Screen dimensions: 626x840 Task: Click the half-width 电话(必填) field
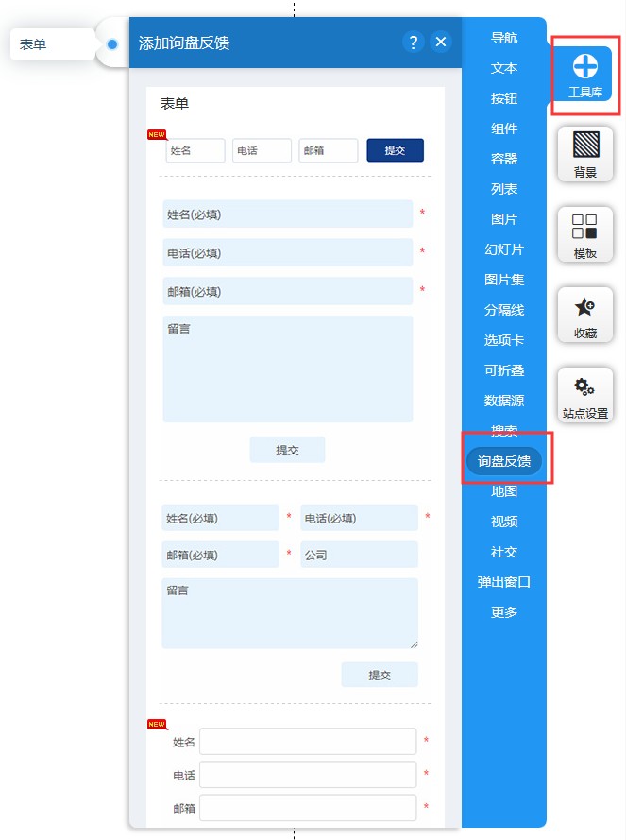pos(360,518)
